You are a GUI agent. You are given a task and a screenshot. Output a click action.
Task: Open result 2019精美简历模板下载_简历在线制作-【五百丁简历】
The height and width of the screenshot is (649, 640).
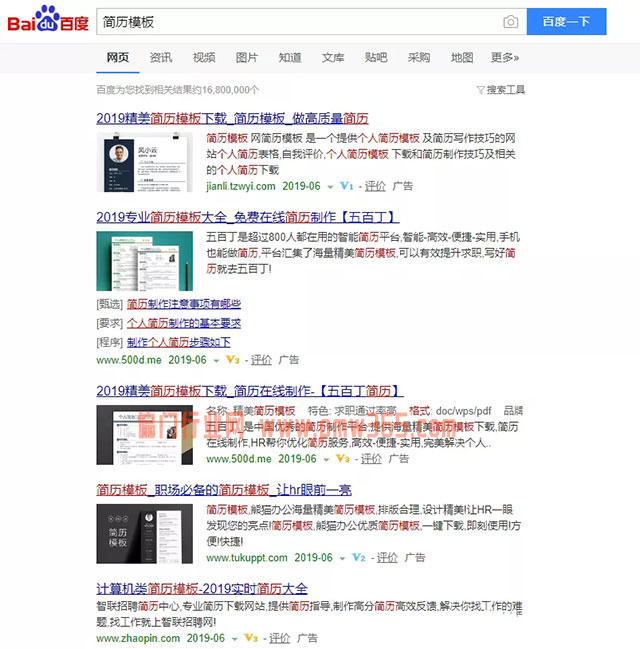[250, 391]
